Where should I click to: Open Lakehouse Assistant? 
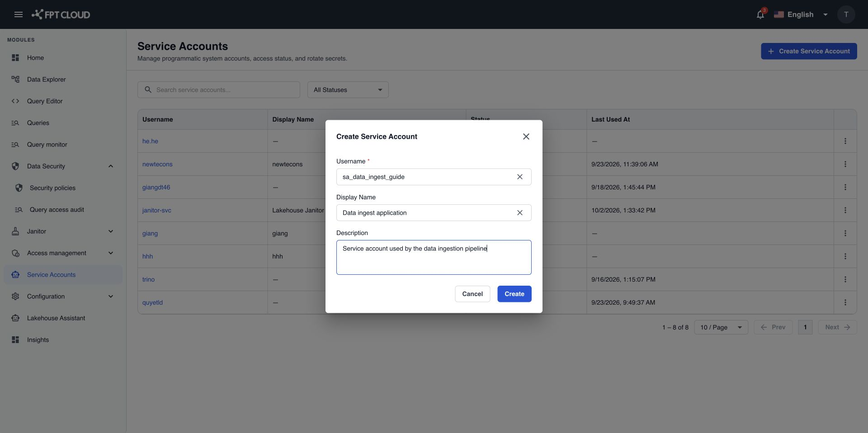63,318
